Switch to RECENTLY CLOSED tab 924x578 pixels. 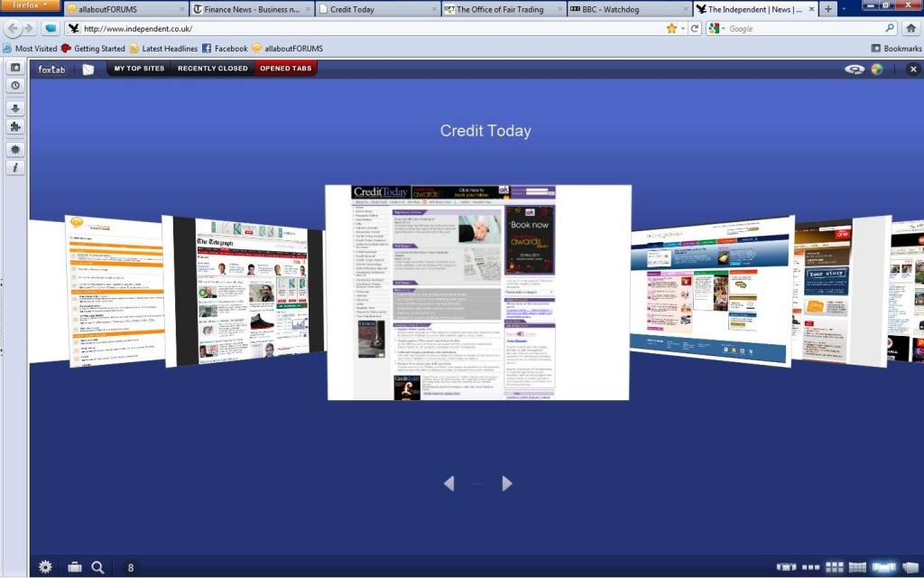213,69
